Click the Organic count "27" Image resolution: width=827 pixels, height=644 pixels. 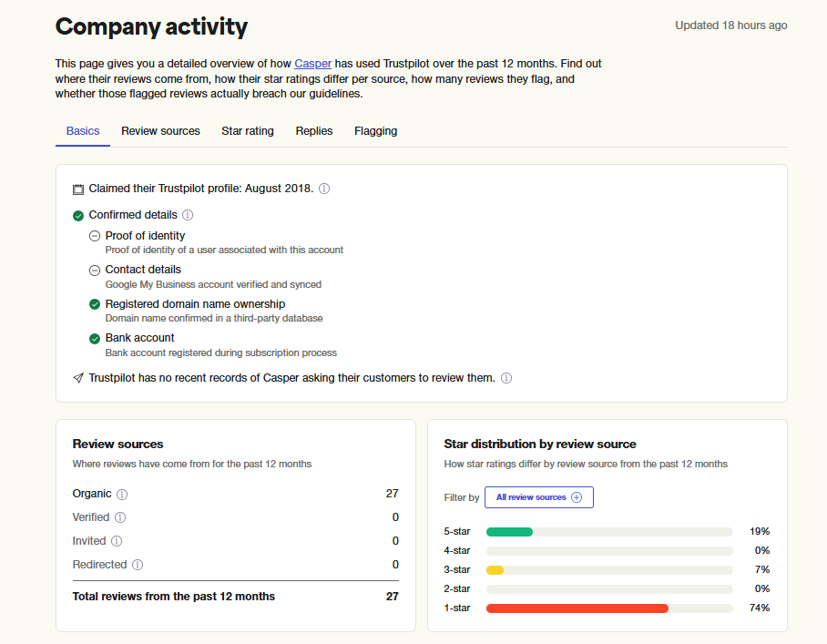click(x=392, y=494)
